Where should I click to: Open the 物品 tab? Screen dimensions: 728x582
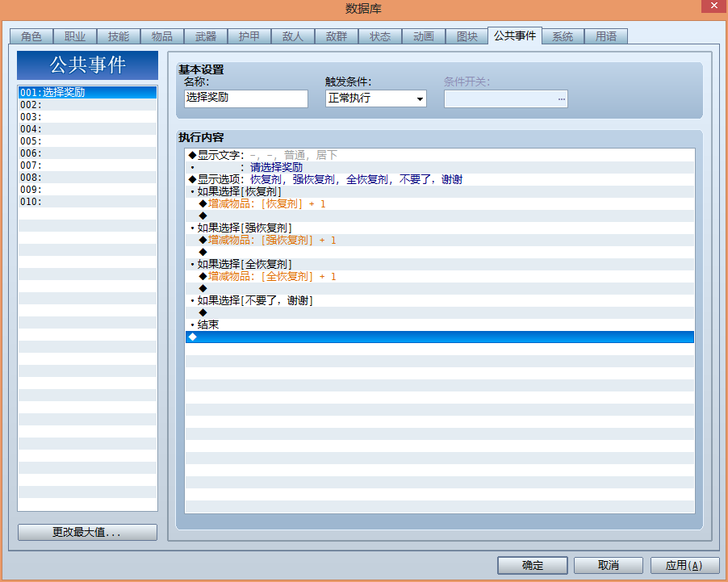(162, 36)
